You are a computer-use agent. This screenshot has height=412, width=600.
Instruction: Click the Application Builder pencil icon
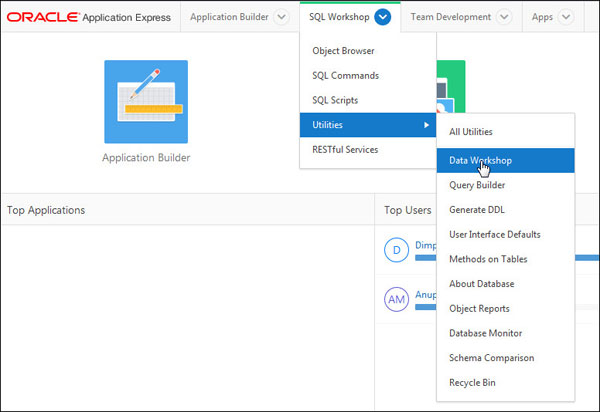pyautogui.click(x=146, y=102)
